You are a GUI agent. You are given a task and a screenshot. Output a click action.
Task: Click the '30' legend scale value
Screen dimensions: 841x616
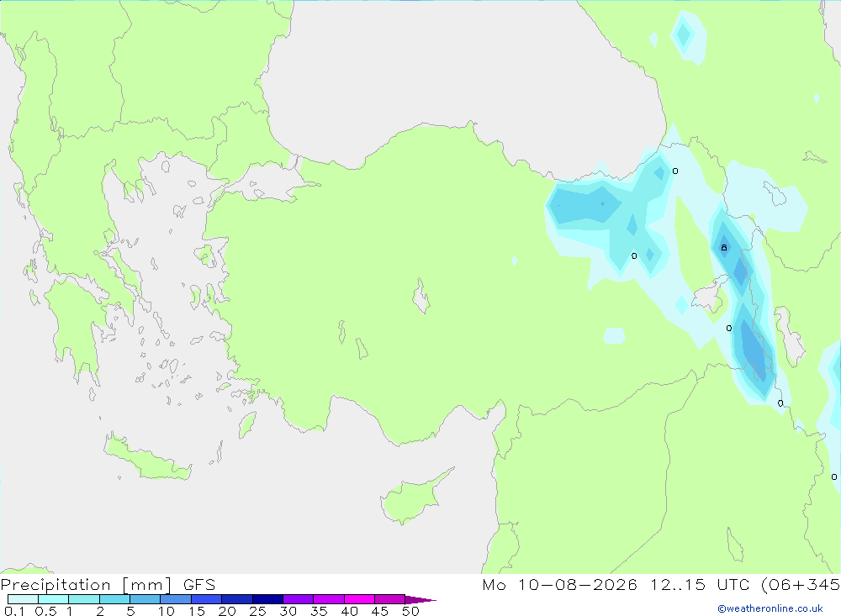tap(288, 611)
